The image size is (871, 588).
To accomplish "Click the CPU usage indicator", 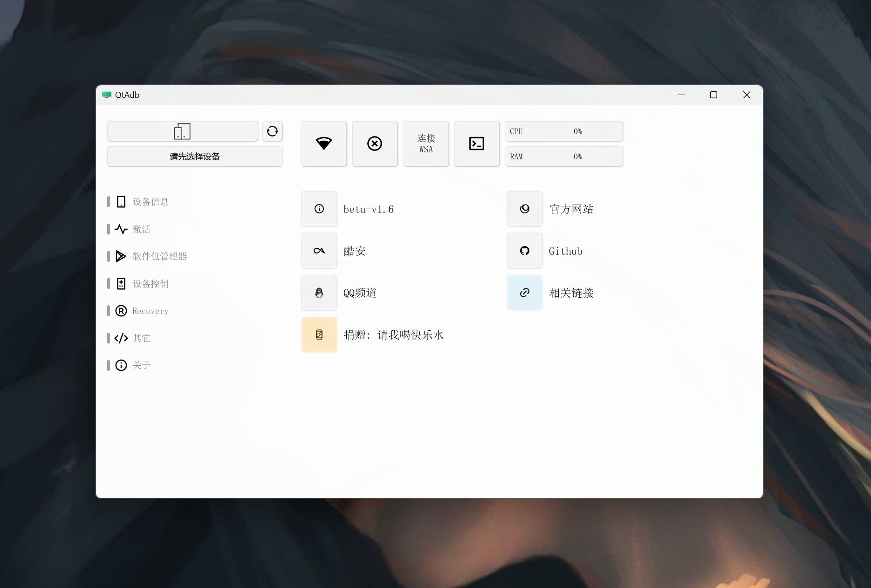I will [x=564, y=131].
